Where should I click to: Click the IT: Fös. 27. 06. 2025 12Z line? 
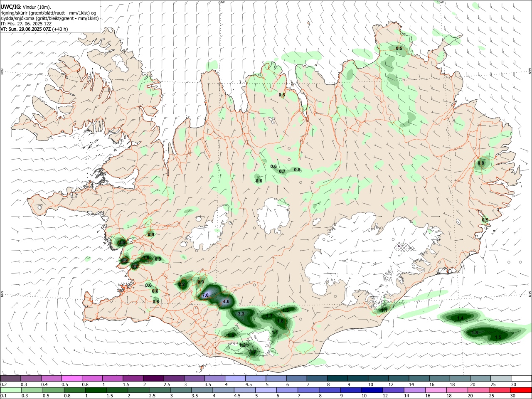[x=26, y=24]
